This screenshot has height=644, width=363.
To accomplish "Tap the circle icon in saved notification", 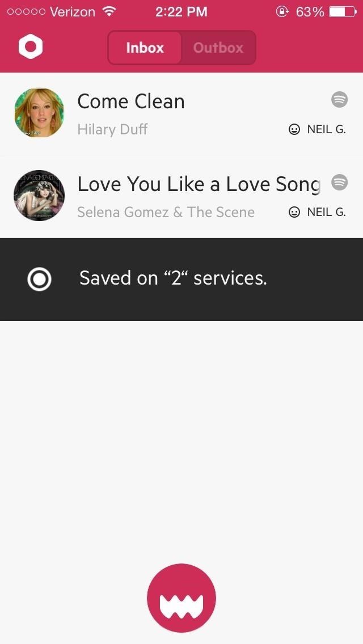I will coord(39,279).
